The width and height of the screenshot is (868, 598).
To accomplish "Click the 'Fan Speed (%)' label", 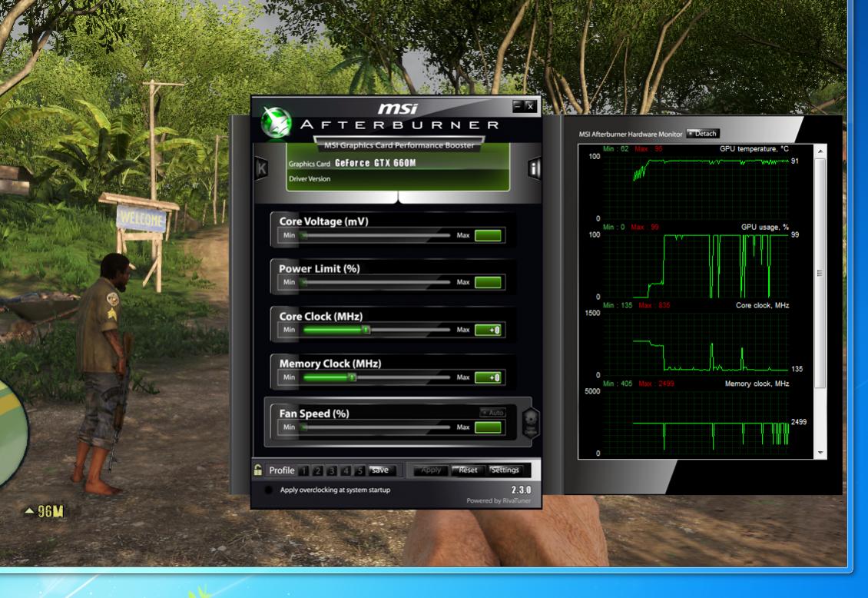I will click(x=314, y=414).
